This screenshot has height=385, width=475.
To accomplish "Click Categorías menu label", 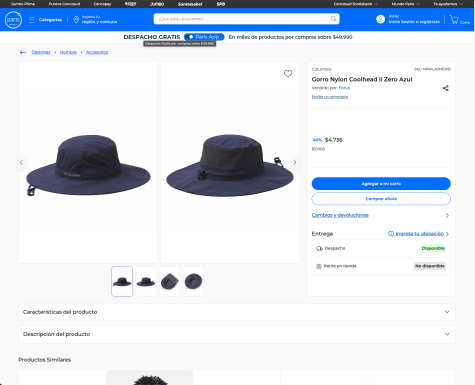I will [x=50, y=20].
